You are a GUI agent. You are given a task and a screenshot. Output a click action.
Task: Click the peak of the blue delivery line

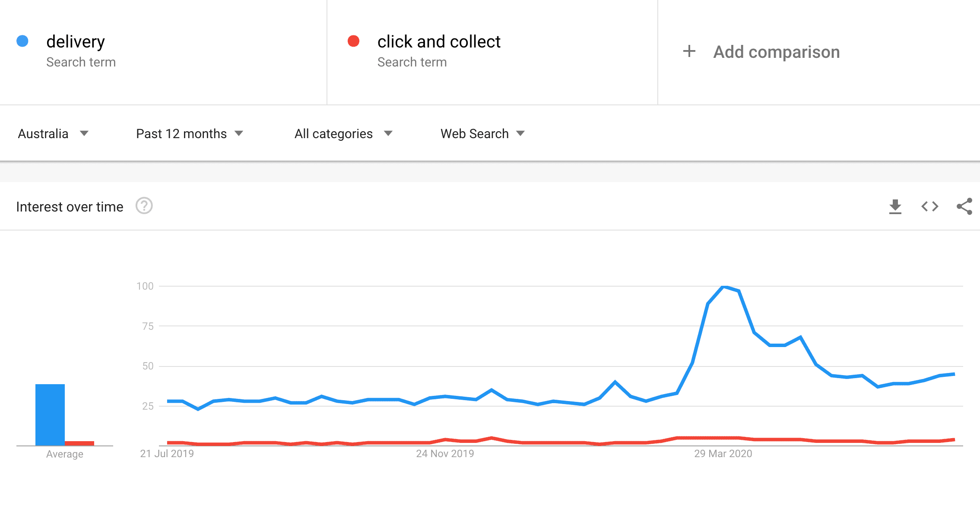[724, 286]
